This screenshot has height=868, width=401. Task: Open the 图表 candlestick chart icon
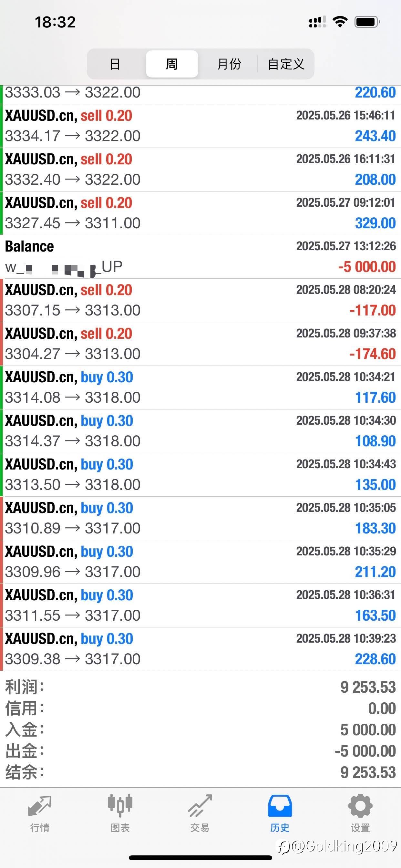pyautogui.click(x=120, y=807)
